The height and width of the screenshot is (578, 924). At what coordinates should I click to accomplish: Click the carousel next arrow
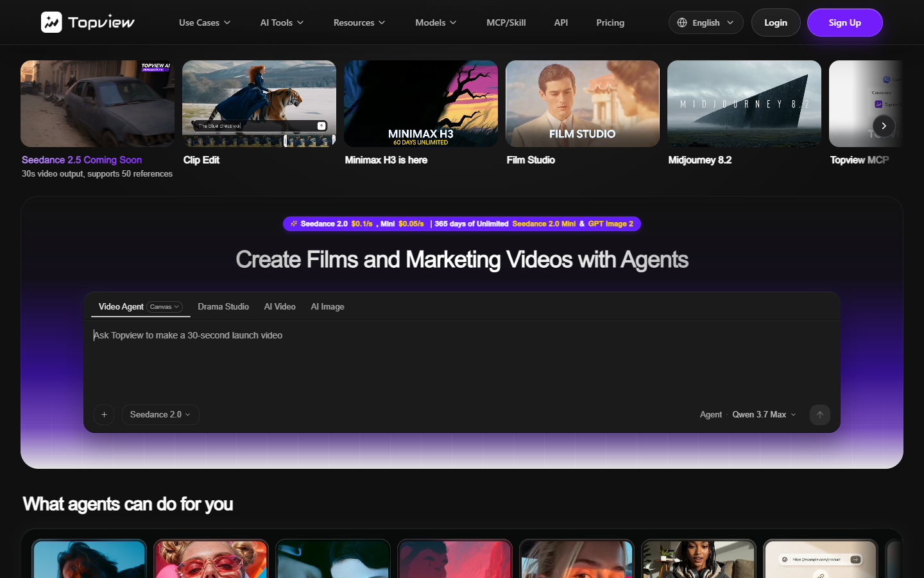(x=884, y=126)
